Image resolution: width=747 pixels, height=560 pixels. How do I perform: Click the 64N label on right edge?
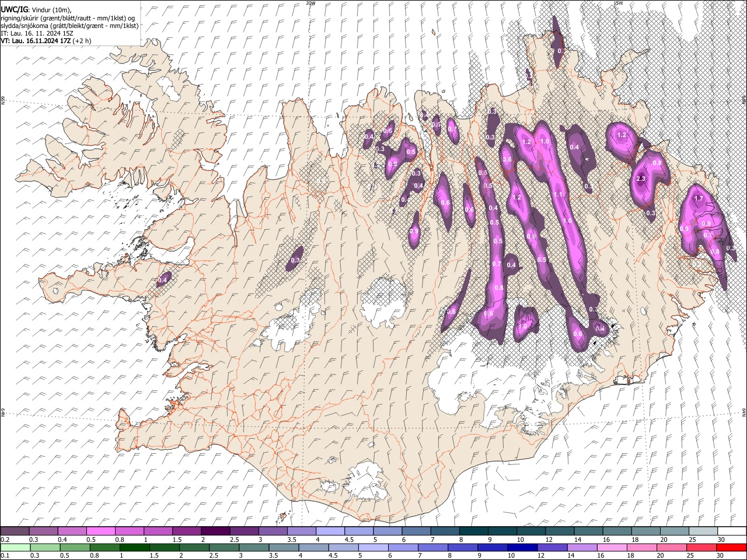[744, 412]
